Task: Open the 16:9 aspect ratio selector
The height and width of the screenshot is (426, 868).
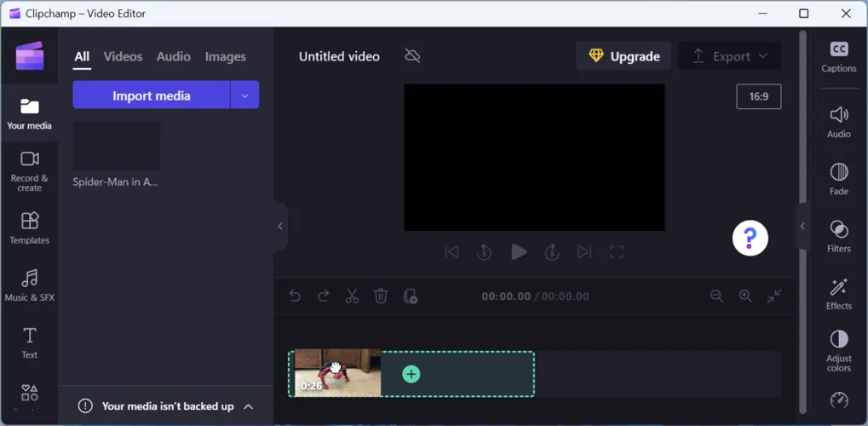Action: tap(758, 96)
